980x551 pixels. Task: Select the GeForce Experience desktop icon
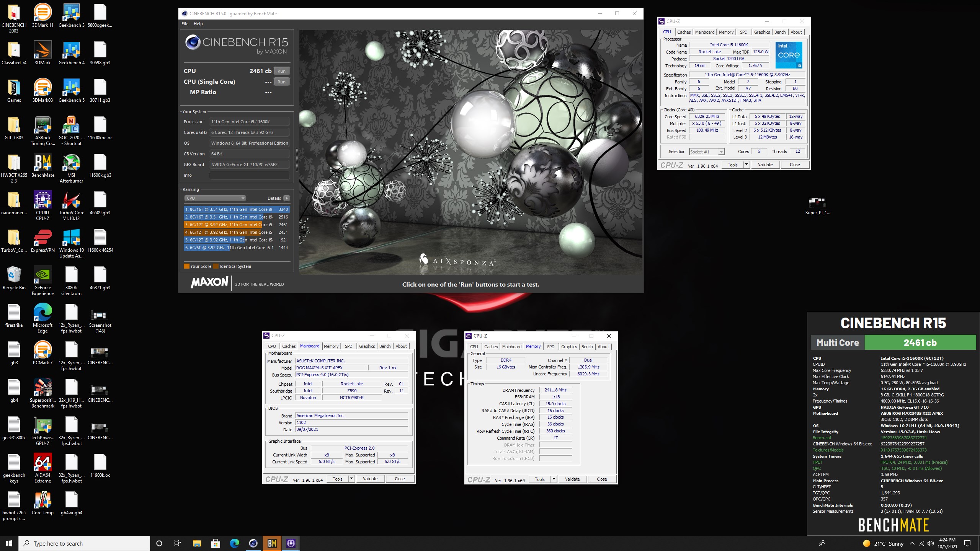[x=42, y=281]
